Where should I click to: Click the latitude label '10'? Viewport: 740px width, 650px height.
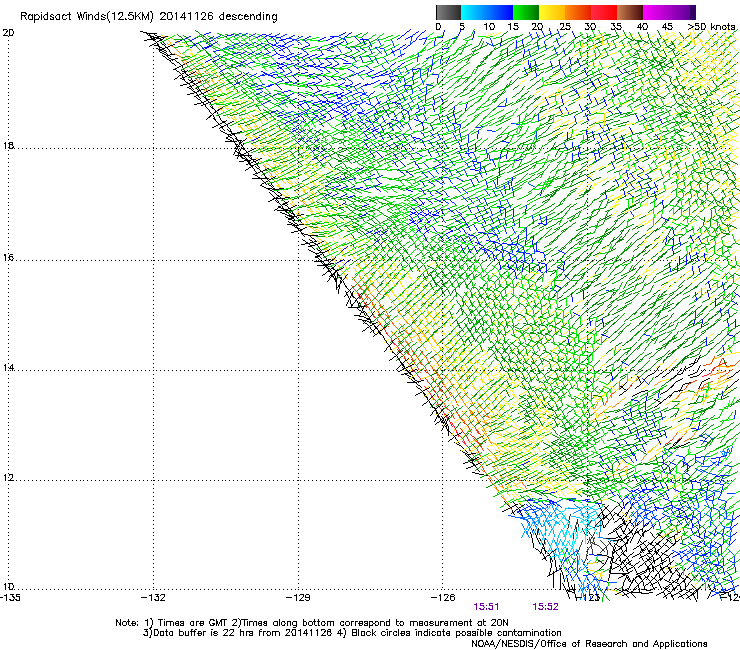tap(8, 587)
